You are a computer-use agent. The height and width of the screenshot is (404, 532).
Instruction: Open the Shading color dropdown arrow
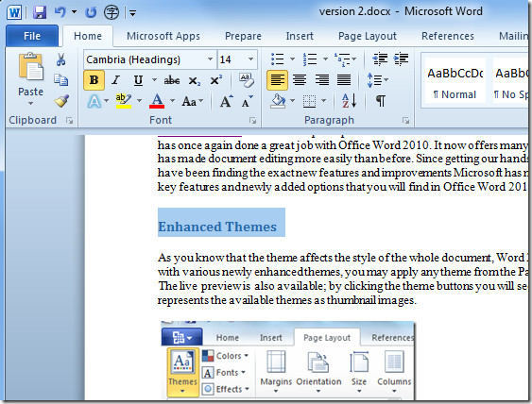point(292,101)
